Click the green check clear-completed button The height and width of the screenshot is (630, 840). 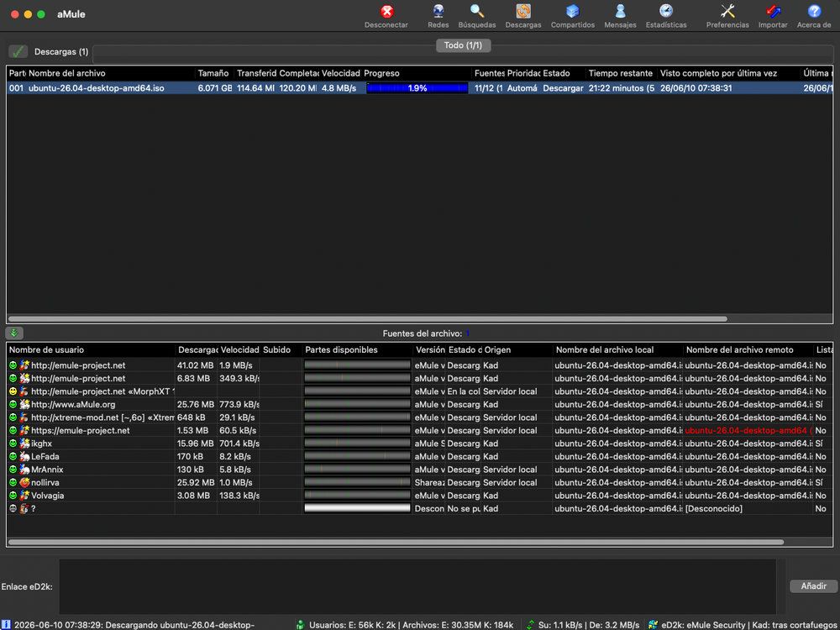(x=18, y=52)
